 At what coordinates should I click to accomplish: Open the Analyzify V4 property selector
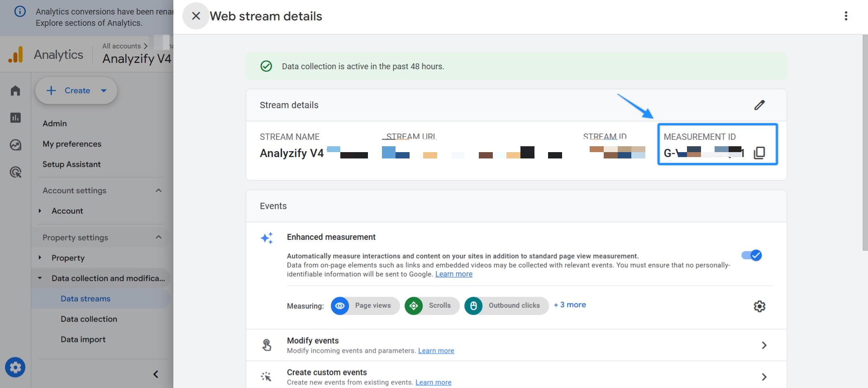(137, 59)
